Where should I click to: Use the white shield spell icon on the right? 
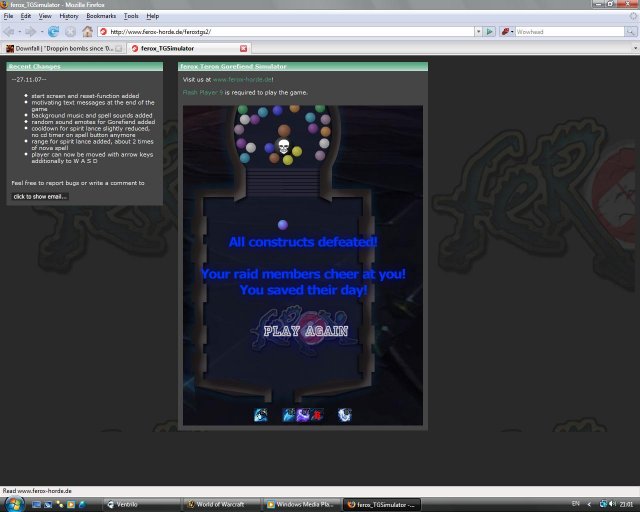pyautogui.click(x=344, y=415)
